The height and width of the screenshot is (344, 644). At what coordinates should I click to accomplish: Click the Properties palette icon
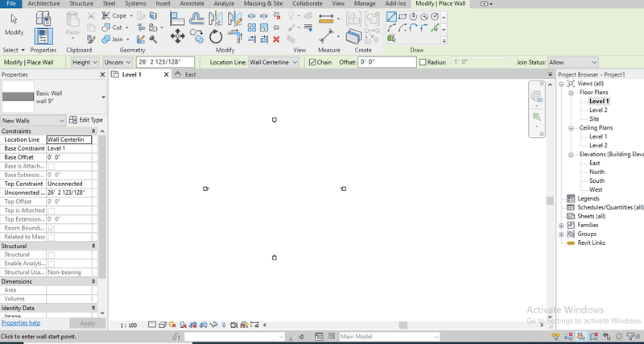pyautogui.click(x=43, y=36)
